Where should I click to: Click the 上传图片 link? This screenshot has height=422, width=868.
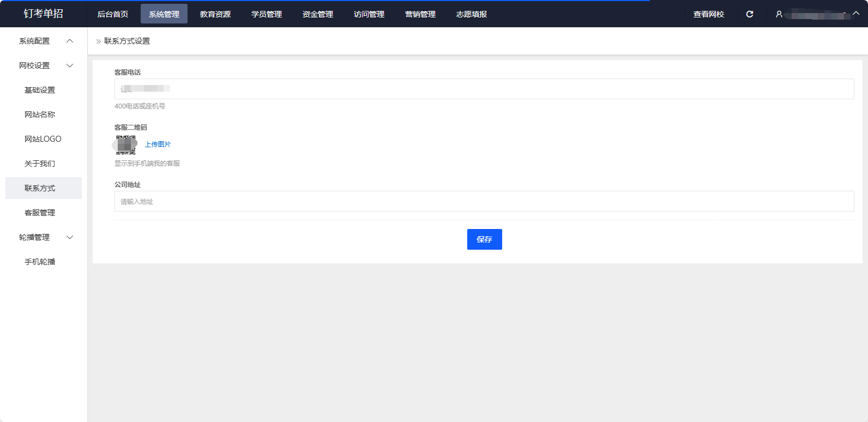[x=158, y=144]
